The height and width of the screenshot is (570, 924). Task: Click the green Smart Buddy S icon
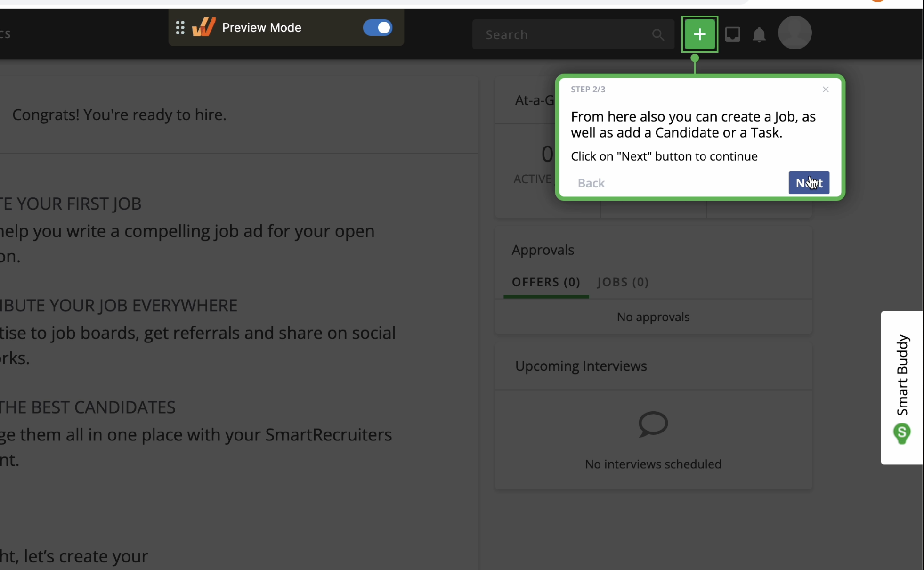(x=901, y=433)
